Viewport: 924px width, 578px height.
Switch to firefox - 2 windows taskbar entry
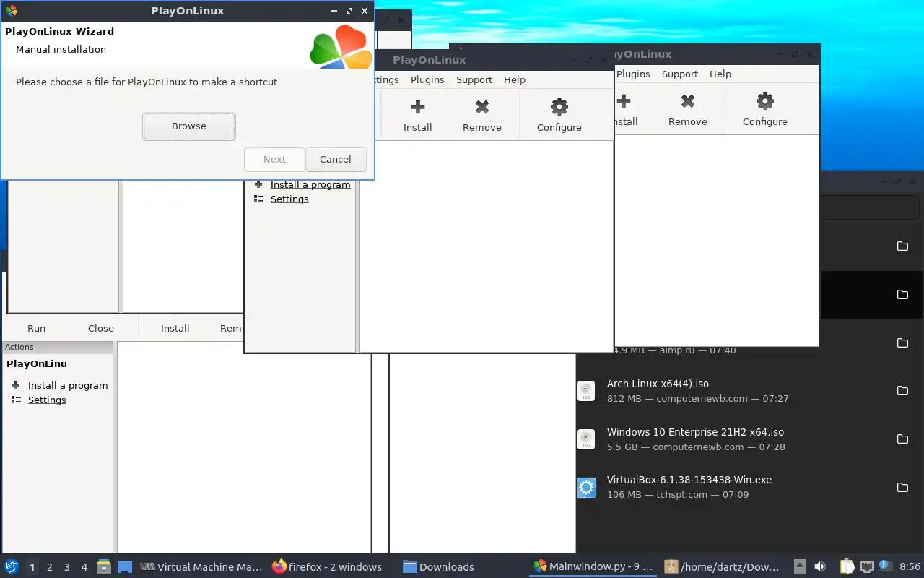click(x=326, y=567)
